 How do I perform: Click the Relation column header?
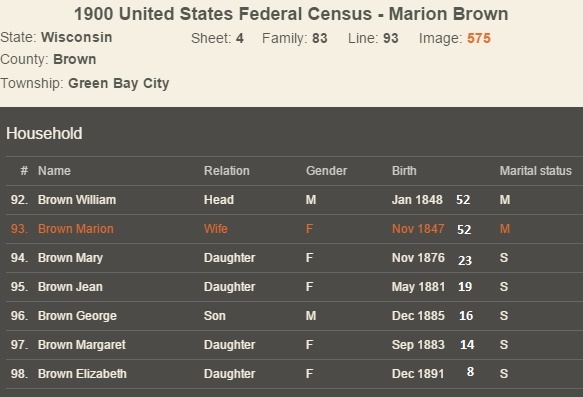point(226,171)
